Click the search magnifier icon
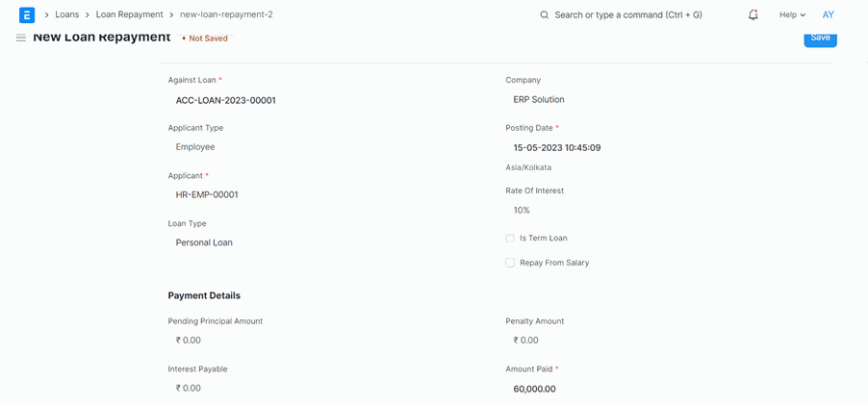The width and height of the screenshot is (868, 406). [544, 15]
